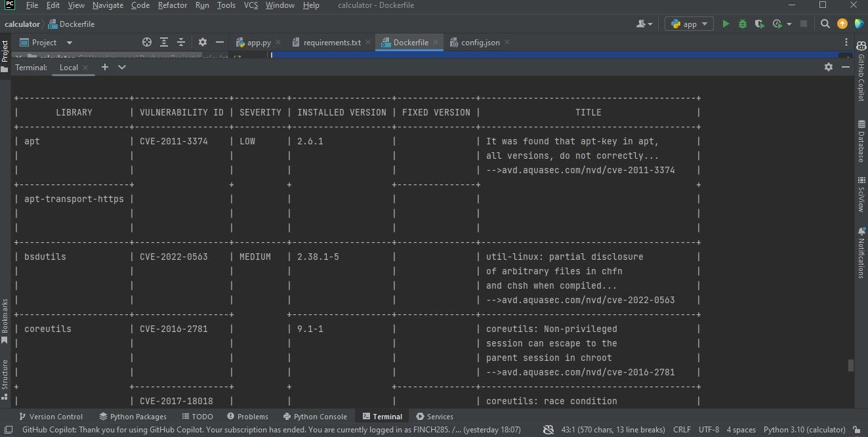
Task: Switch to the requirements.txt tab
Action: [x=331, y=41]
